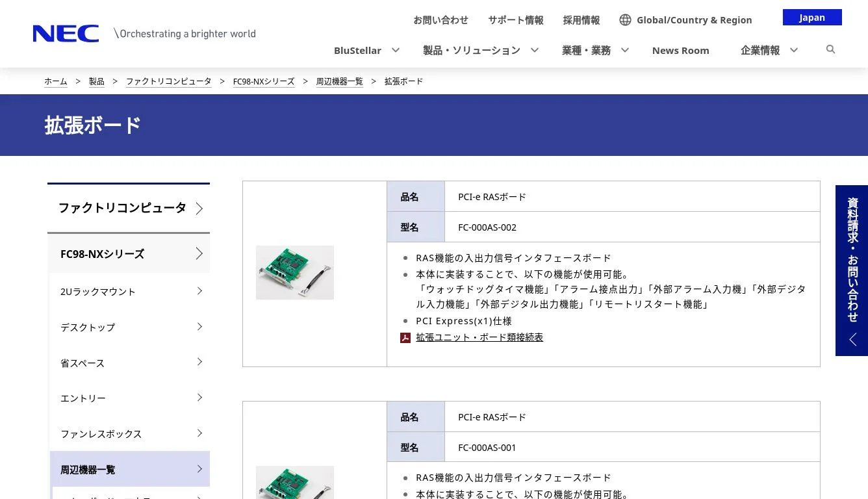Select ファンレスボックス in sidebar

[130, 433]
